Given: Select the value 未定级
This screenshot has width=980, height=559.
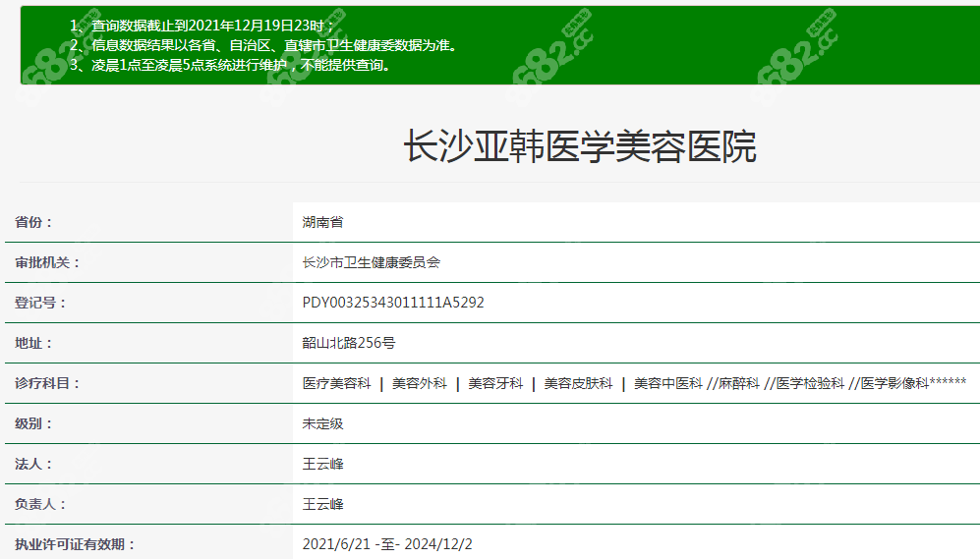Looking at the screenshot, I should [322, 423].
